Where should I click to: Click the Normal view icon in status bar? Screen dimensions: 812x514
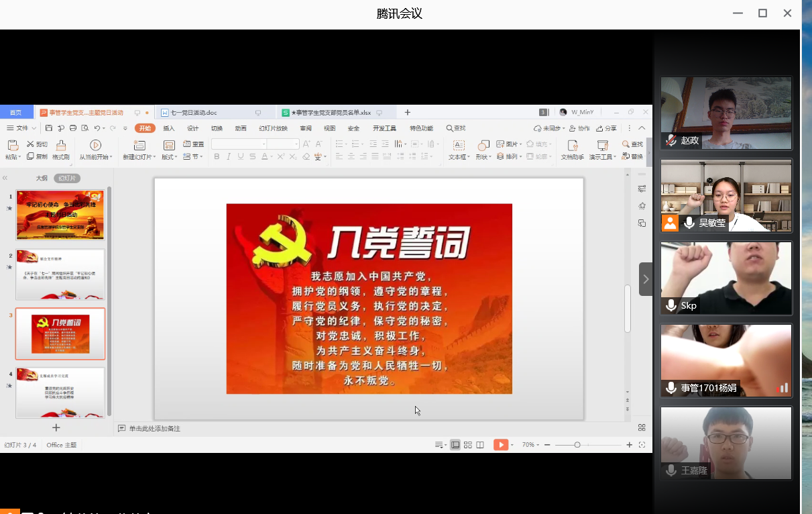(455, 445)
